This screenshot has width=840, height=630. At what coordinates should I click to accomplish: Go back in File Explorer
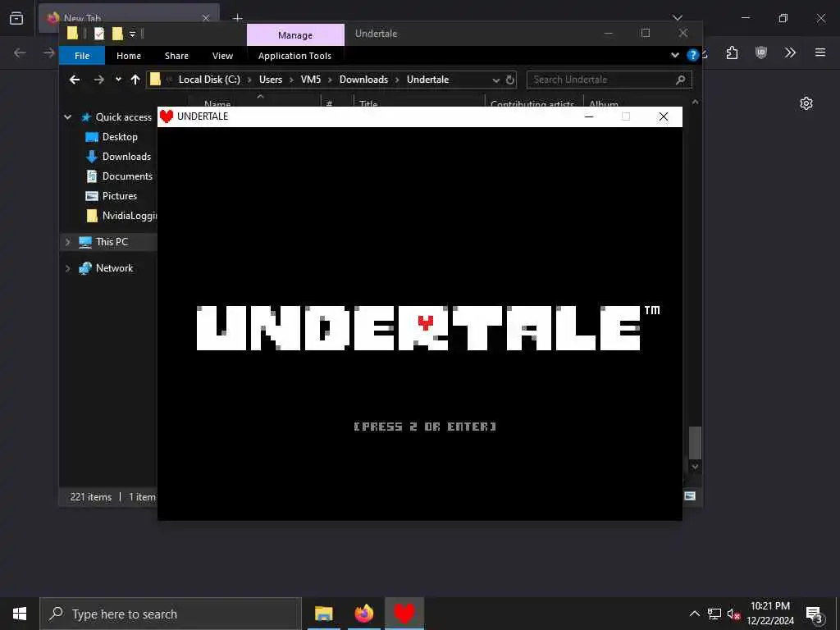75,80
